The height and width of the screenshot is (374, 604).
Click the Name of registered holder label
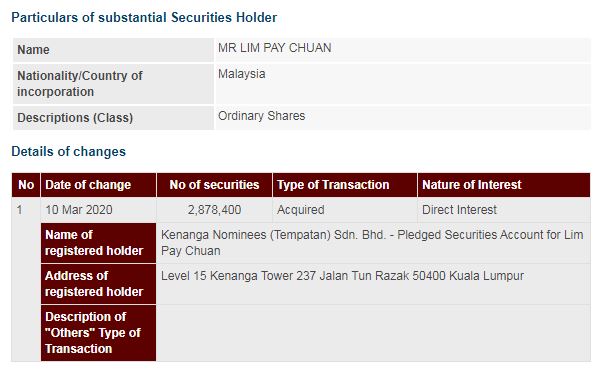point(99,243)
